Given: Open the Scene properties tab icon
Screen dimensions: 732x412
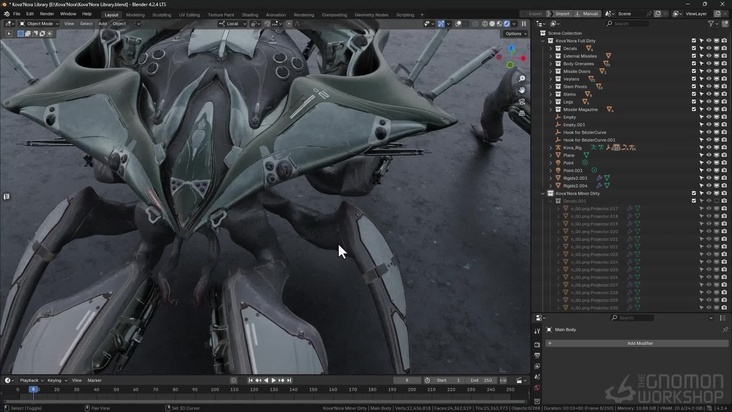Looking at the screenshot, I should click(537, 377).
